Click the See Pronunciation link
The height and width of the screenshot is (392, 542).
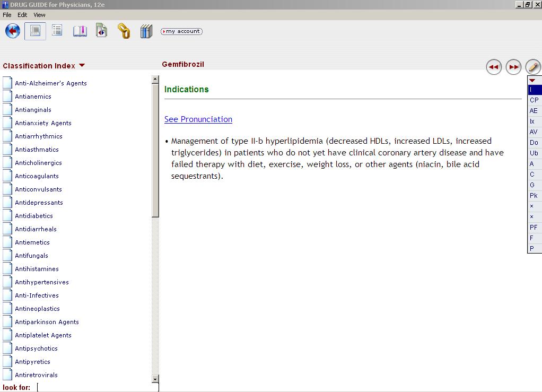(x=198, y=119)
